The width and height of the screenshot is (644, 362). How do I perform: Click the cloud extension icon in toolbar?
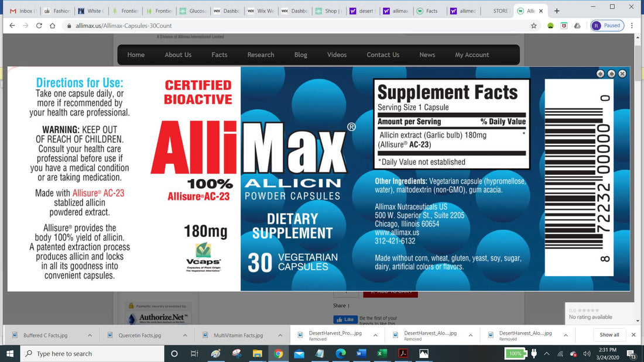577,26
